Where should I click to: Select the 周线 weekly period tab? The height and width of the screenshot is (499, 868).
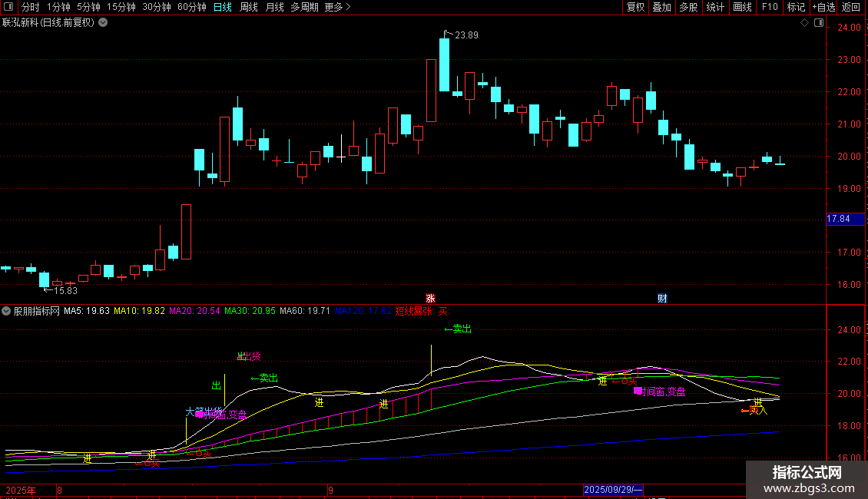point(249,7)
